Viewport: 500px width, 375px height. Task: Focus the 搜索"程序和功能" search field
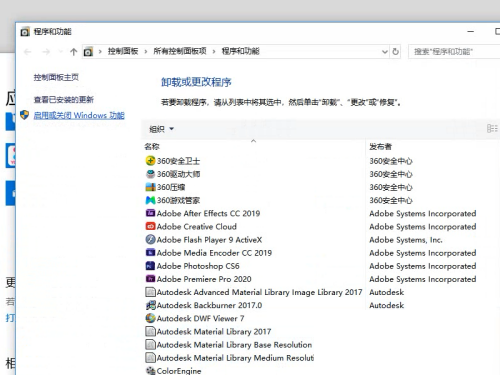coord(454,52)
